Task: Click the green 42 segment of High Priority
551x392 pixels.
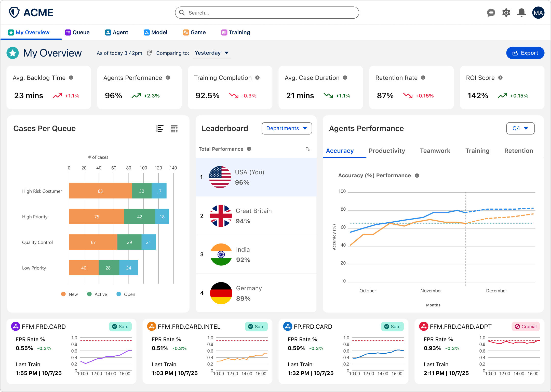Action: click(x=140, y=217)
